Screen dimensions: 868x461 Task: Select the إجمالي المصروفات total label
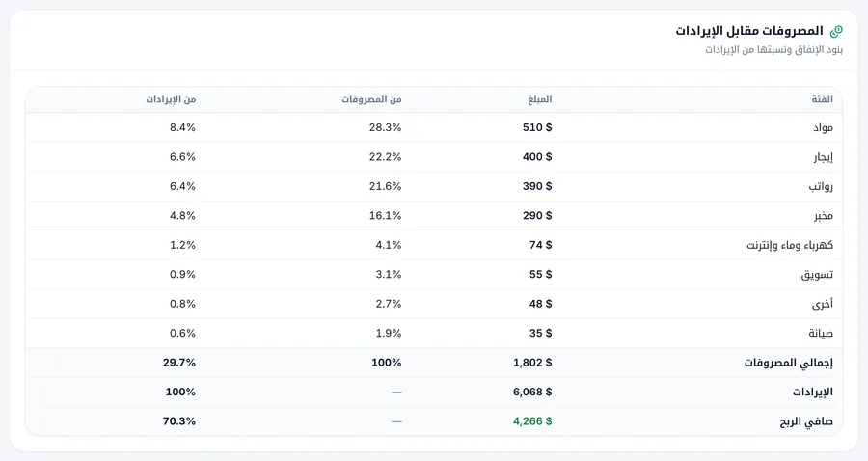tap(789, 363)
